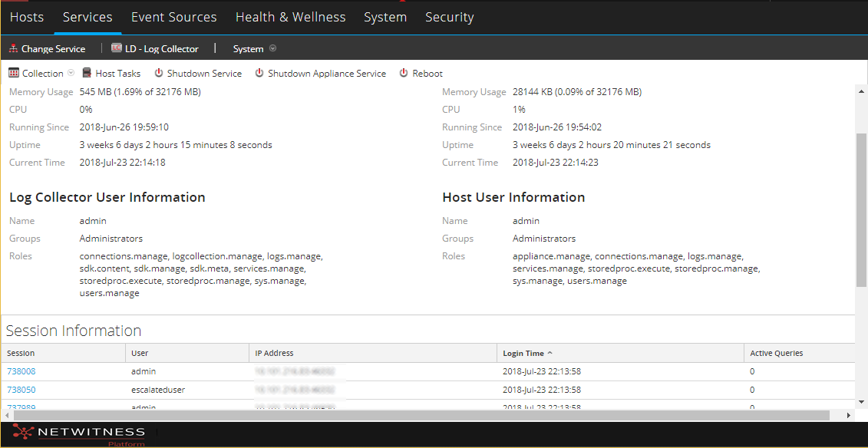Image resolution: width=868 pixels, height=448 pixels.
Task: Sort by IP Address column header
Action: coord(373,353)
